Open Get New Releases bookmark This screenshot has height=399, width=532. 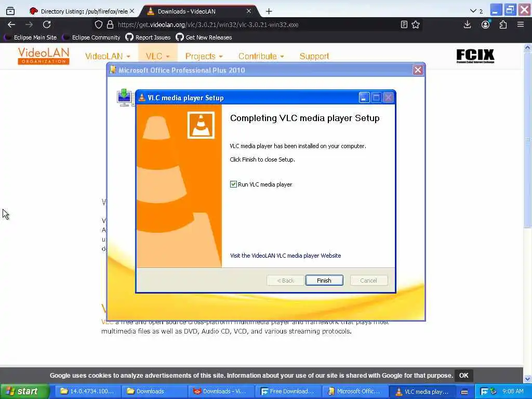point(204,37)
